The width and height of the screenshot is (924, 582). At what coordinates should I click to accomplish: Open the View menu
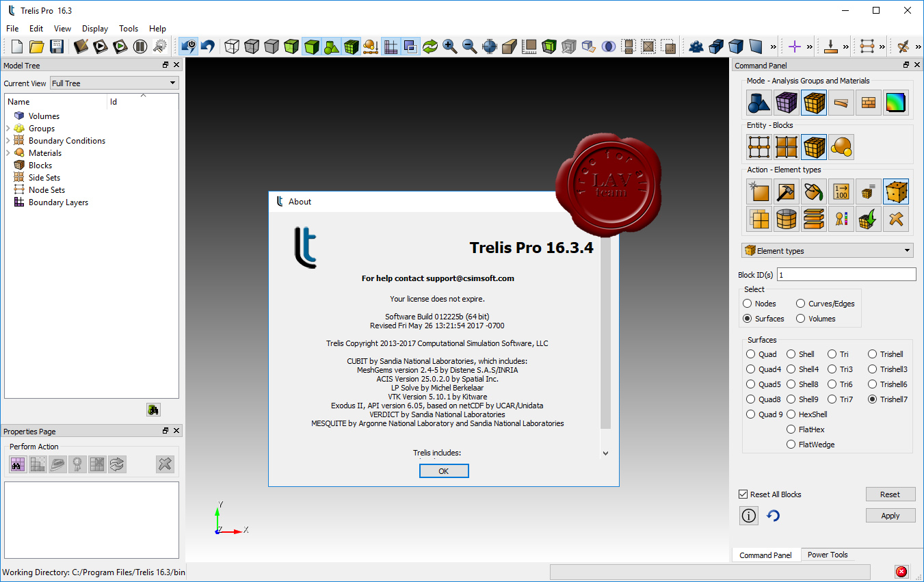point(62,29)
